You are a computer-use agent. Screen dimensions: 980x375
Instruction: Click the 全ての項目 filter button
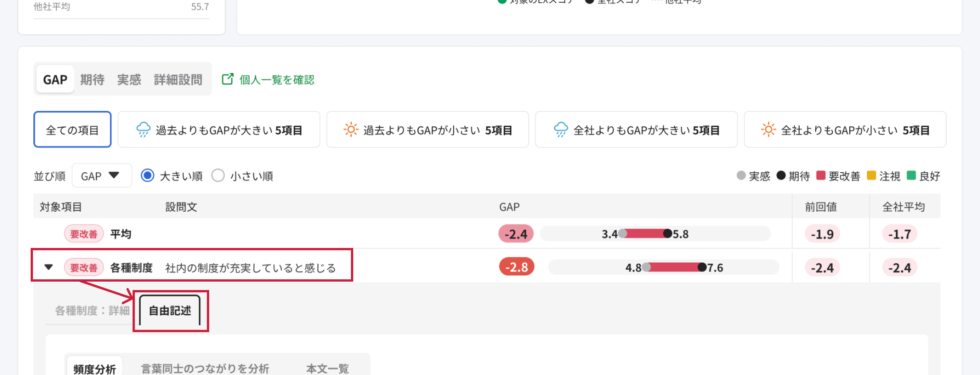click(x=72, y=130)
